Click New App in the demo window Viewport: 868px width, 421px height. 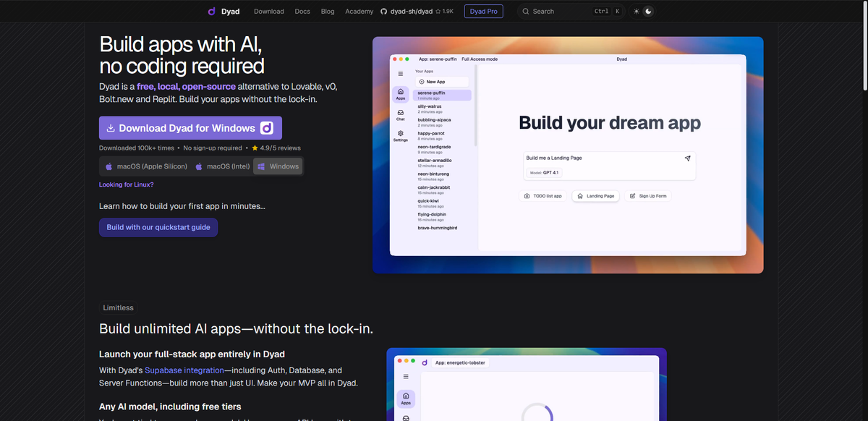point(442,82)
